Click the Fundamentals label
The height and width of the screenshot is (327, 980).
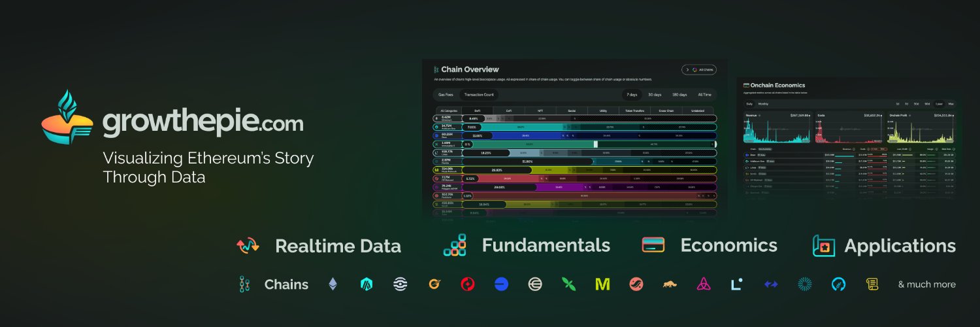tap(546, 245)
